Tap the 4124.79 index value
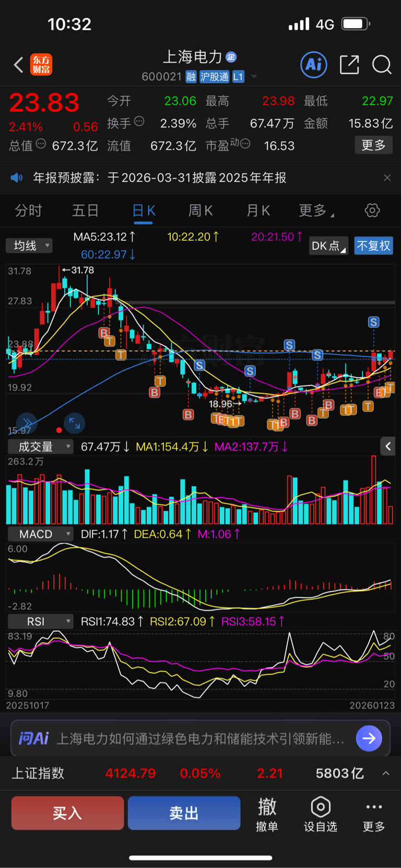 pyautogui.click(x=131, y=773)
